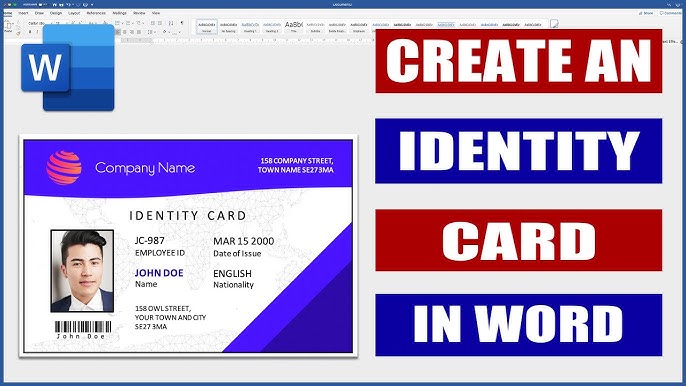Image resolution: width=686 pixels, height=386 pixels.
Task: Open the Insert ribbon tab
Action: coord(23,13)
